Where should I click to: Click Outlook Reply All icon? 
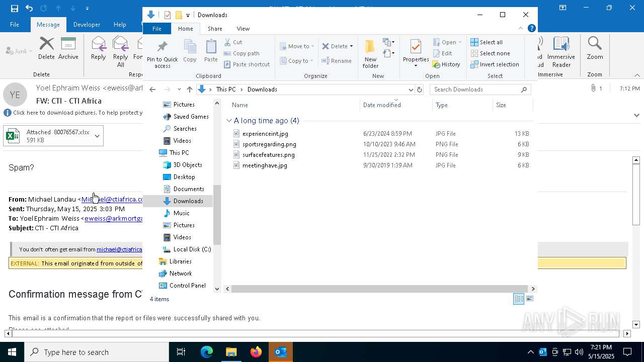[120, 44]
